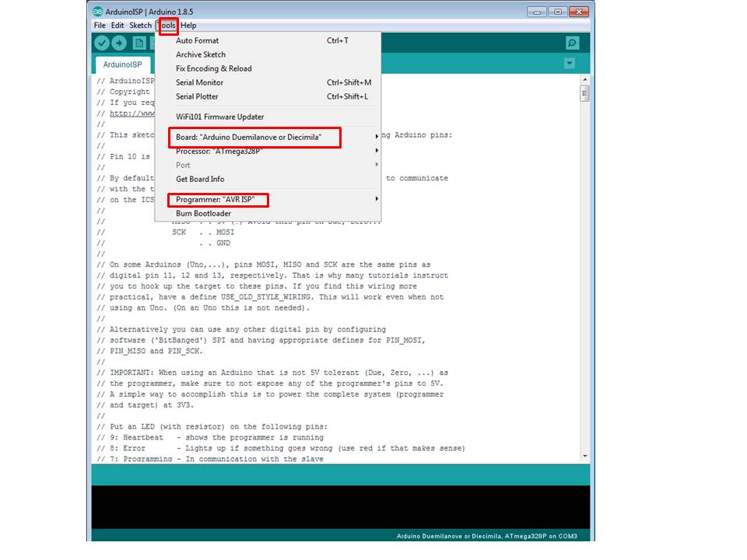Expand the Board Arduino Duemilanove submenu

click(x=268, y=137)
